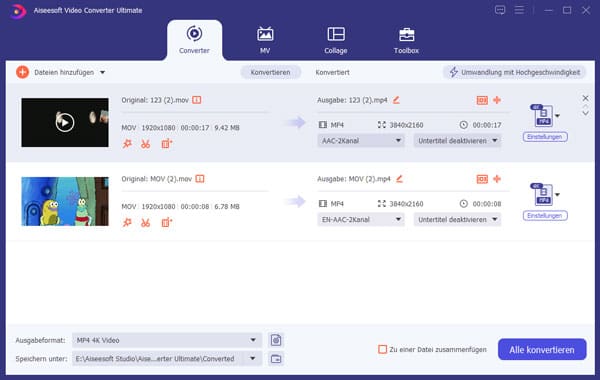Click the 9.42 MB file size
600x380 pixels.
(227, 128)
